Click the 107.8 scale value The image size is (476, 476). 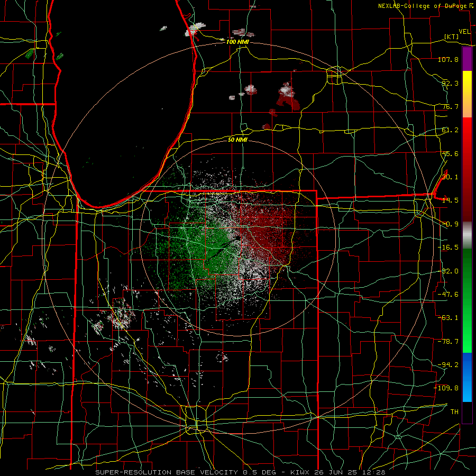pyautogui.click(x=448, y=59)
